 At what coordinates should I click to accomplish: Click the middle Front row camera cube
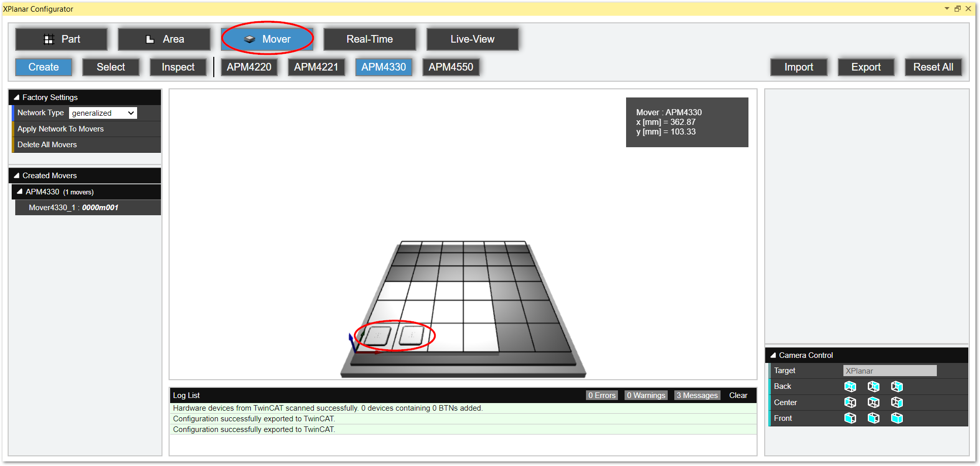873,418
